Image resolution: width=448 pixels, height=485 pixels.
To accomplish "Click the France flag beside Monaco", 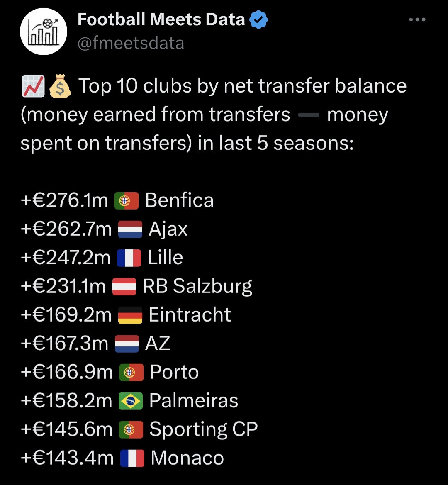I will click(132, 458).
